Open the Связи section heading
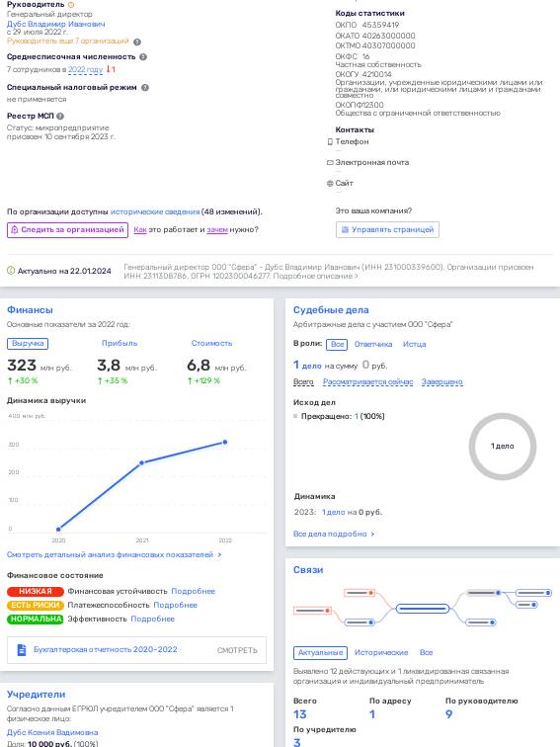The height and width of the screenshot is (747, 560). click(x=308, y=570)
